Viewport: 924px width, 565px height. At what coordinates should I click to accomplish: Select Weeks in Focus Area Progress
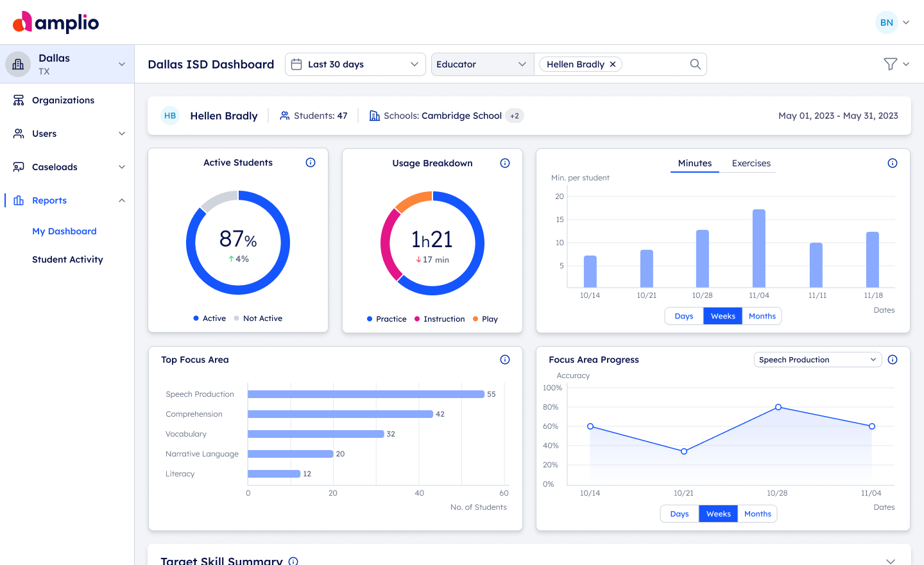(719, 514)
